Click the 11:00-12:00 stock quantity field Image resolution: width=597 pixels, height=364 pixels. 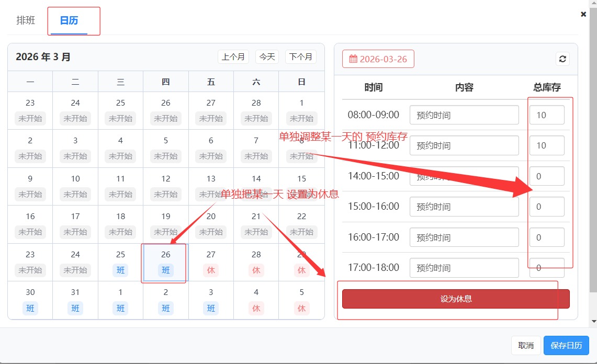(546, 145)
